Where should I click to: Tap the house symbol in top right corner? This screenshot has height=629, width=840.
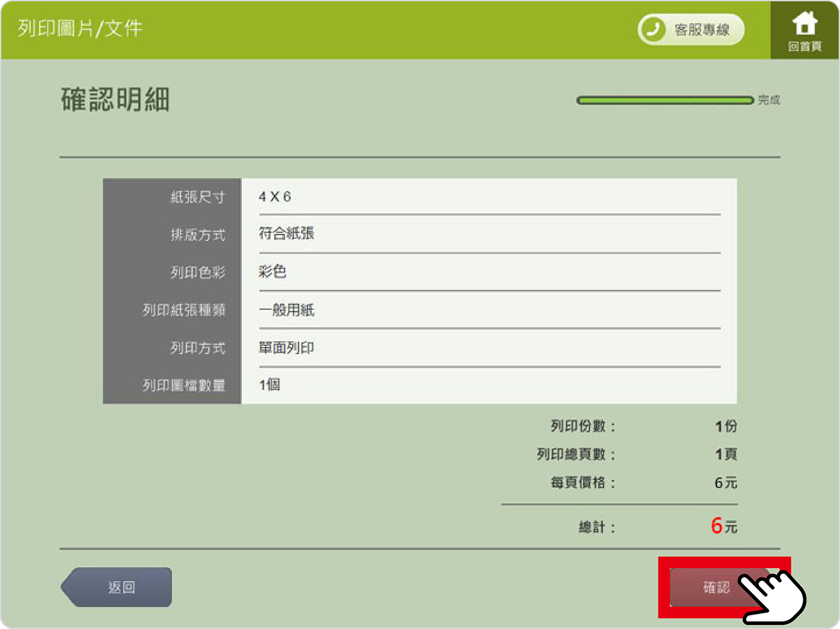pos(806,23)
